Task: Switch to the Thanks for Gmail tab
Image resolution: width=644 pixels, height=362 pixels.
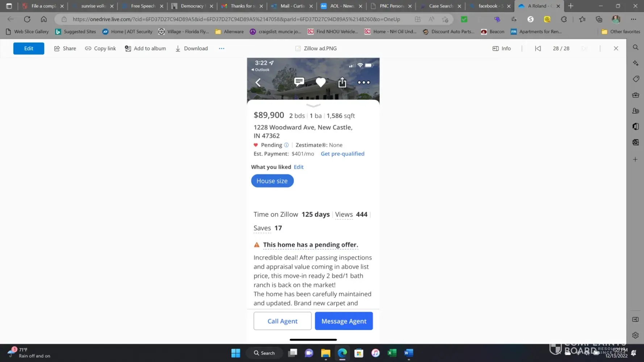Action: coord(242,6)
